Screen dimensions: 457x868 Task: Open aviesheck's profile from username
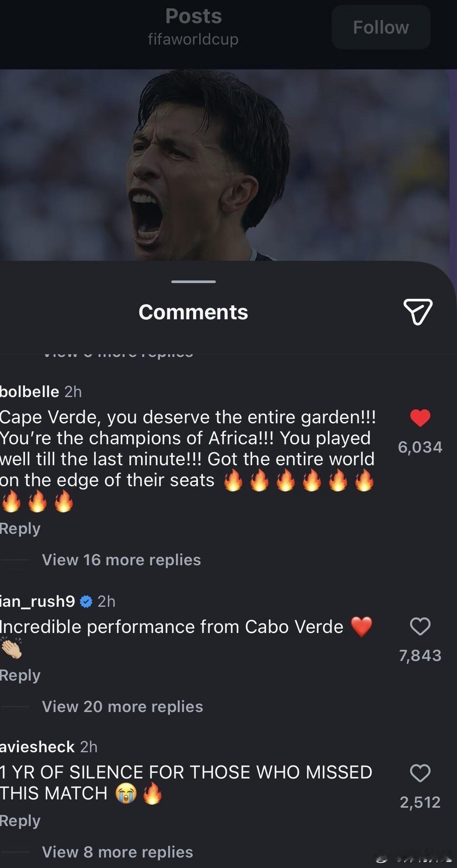click(37, 747)
